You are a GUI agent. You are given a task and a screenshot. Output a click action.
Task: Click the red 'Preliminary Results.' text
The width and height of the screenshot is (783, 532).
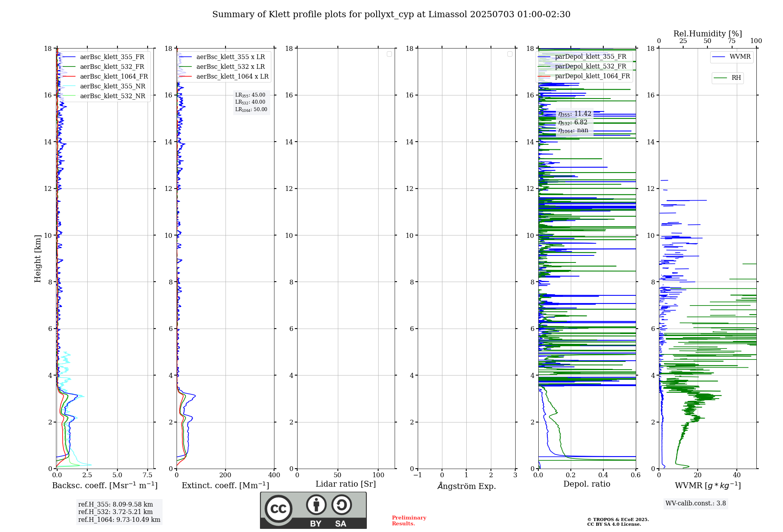tap(409, 521)
